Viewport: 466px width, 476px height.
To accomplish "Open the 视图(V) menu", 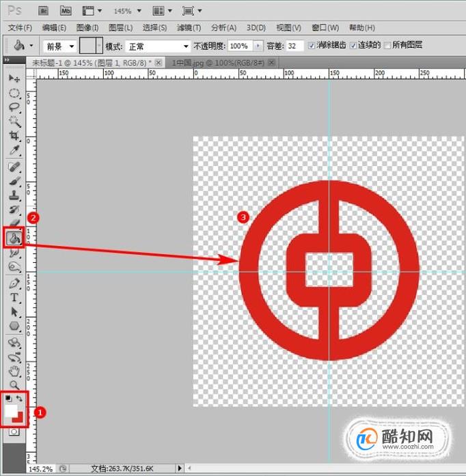I will pyautogui.click(x=288, y=27).
